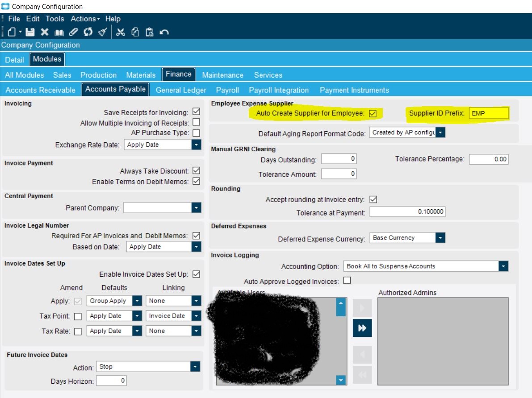Open the Tax Rate defaults Apply Date dropdown
This screenshot has height=398, width=532.
coord(137,331)
